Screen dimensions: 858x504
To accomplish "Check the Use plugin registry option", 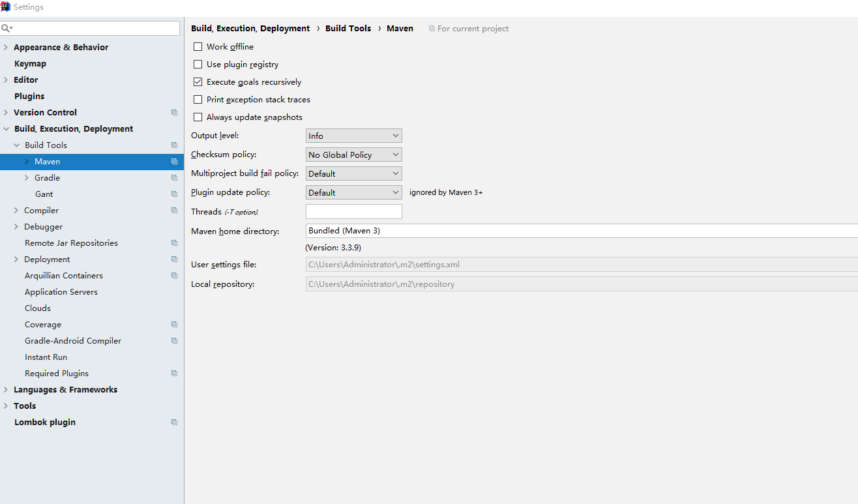I will [x=198, y=65].
